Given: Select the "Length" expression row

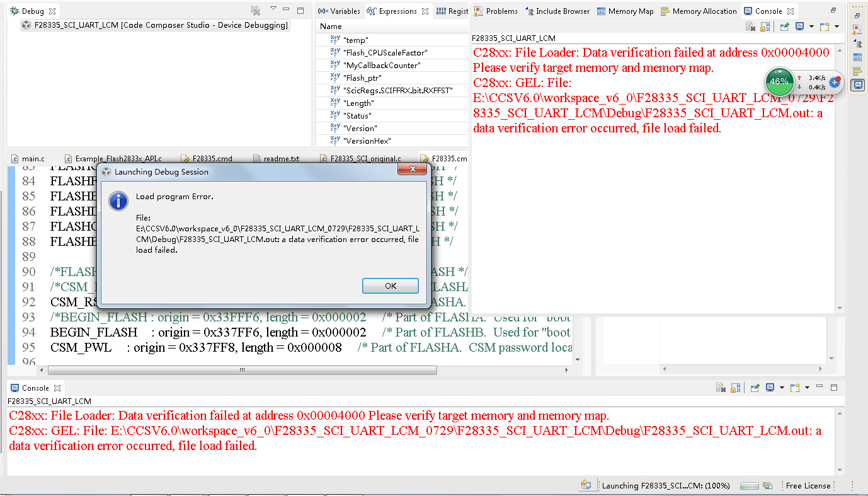Looking at the screenshot, I should point(392,103).
